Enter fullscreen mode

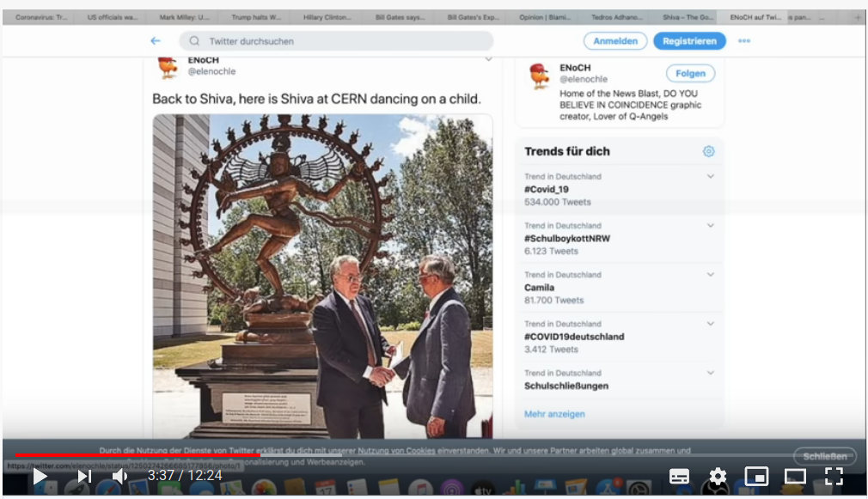(x=834, y=477)
